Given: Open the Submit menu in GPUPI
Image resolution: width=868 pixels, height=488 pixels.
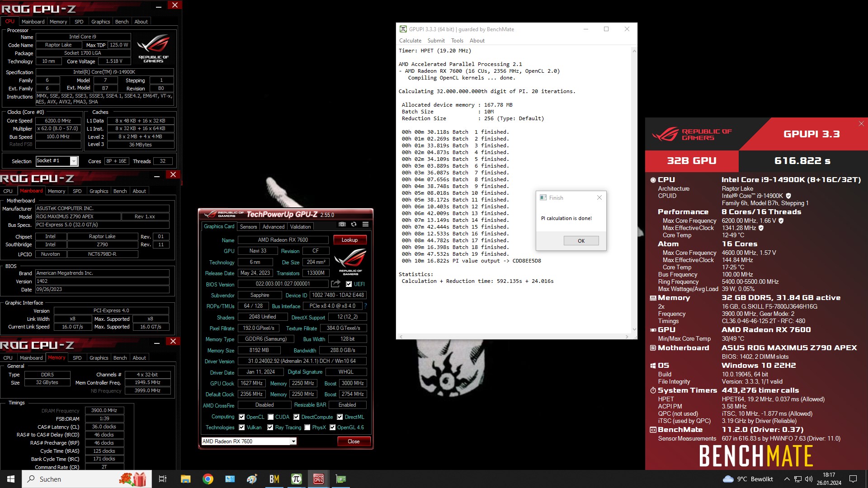Looking at the screenshot, I should click(436, 41).
